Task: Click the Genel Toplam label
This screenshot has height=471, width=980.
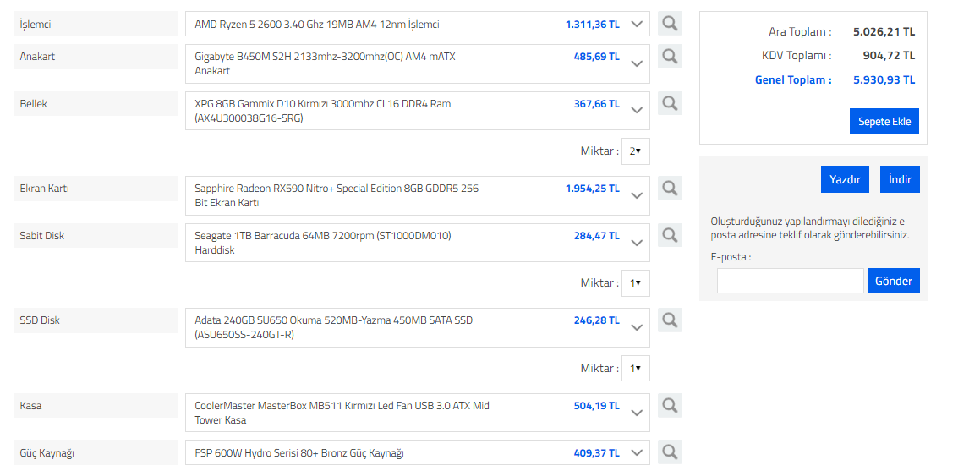Action: point(794,80)
